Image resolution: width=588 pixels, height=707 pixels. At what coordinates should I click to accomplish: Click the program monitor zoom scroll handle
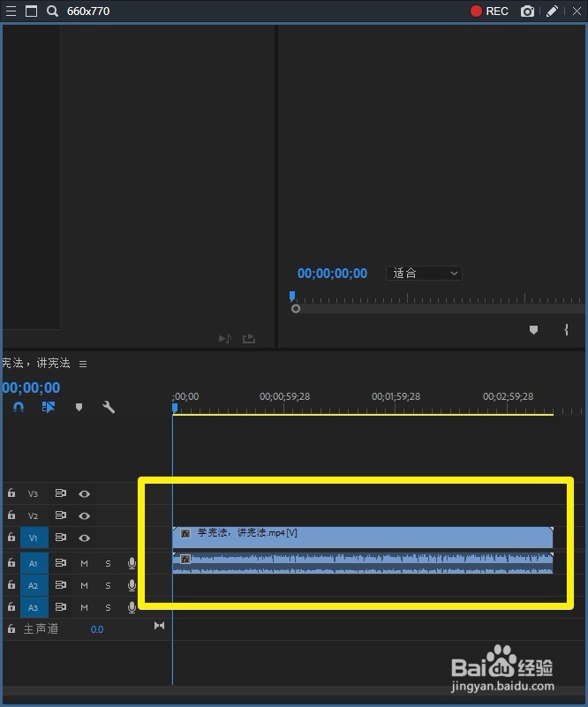click(296, 309)
